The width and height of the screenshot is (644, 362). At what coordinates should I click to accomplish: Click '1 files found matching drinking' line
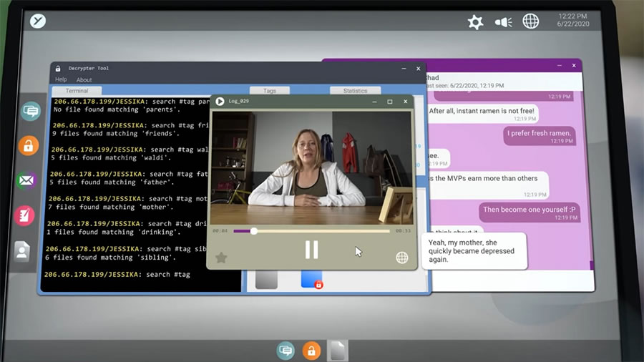point(113,232)
